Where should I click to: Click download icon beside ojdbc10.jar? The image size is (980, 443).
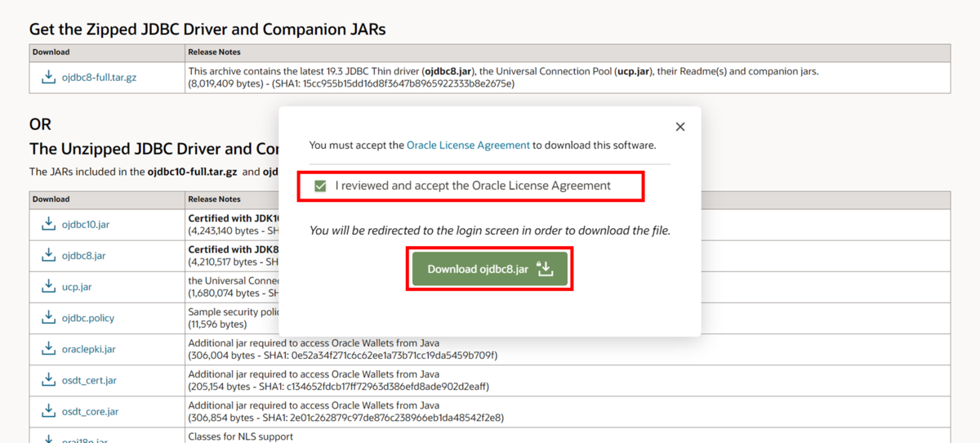coord(47,224)
